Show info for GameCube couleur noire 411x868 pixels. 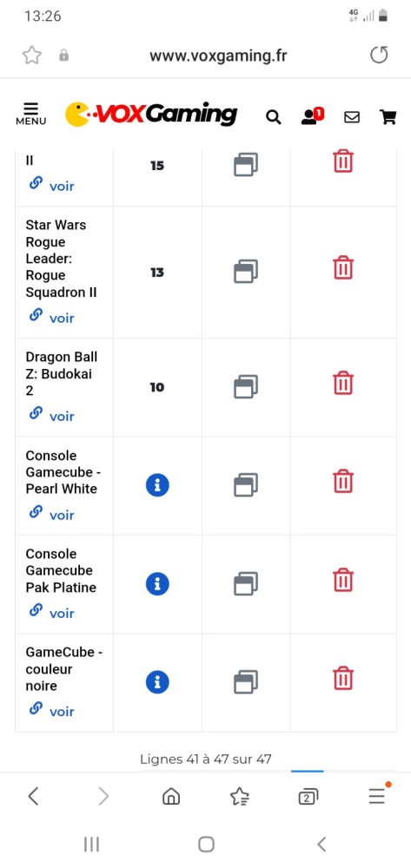157,681
